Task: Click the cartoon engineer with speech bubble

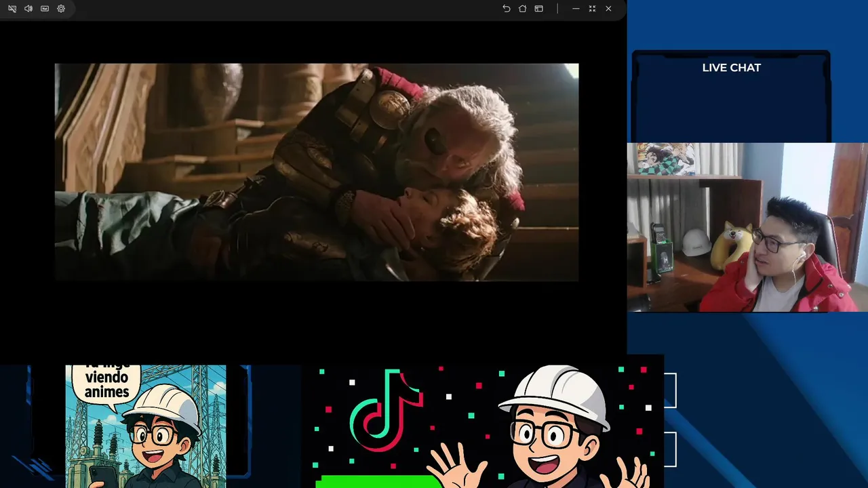Action: 146,426
